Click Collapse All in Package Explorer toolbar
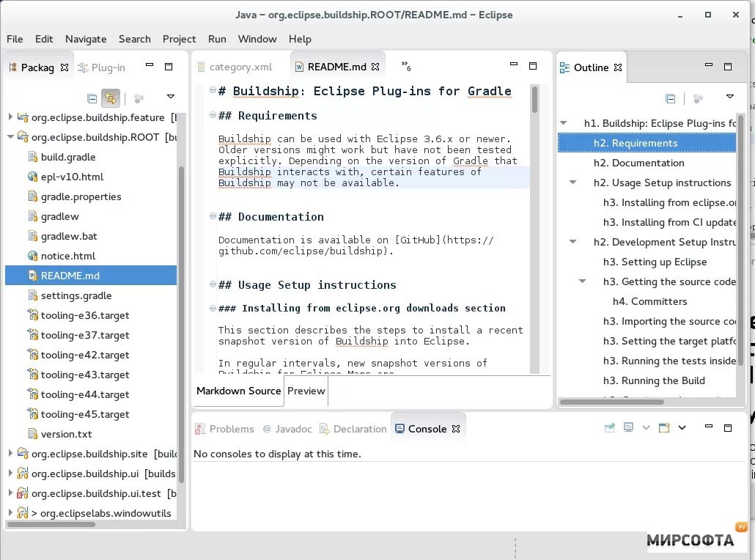The width and height of the screenshot is (755, 560). point(92,99)
